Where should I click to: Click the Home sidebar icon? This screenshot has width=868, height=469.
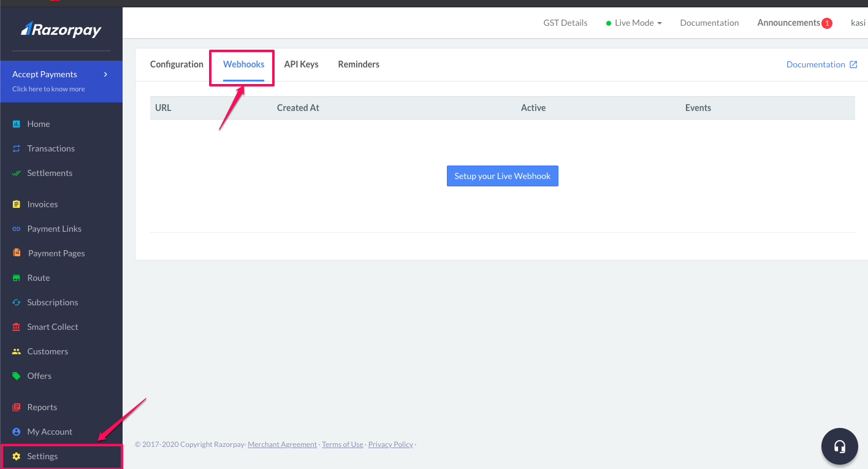coord(17,124)
